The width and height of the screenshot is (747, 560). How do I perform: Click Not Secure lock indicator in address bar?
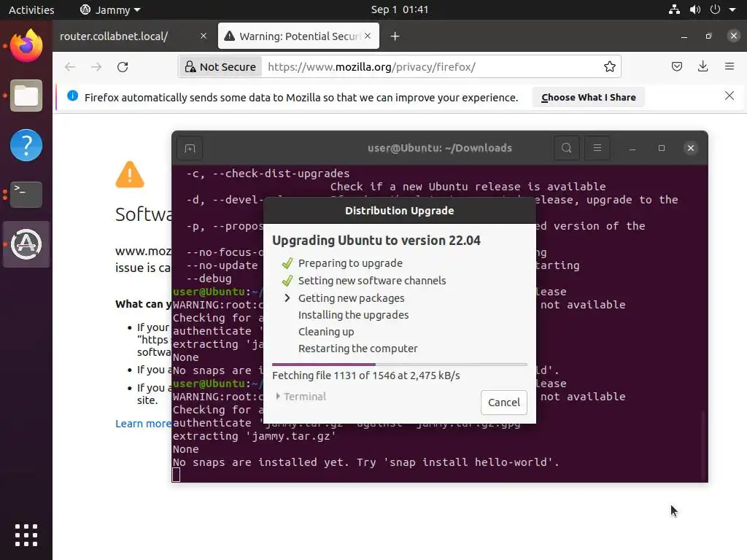tap(220, 66)
